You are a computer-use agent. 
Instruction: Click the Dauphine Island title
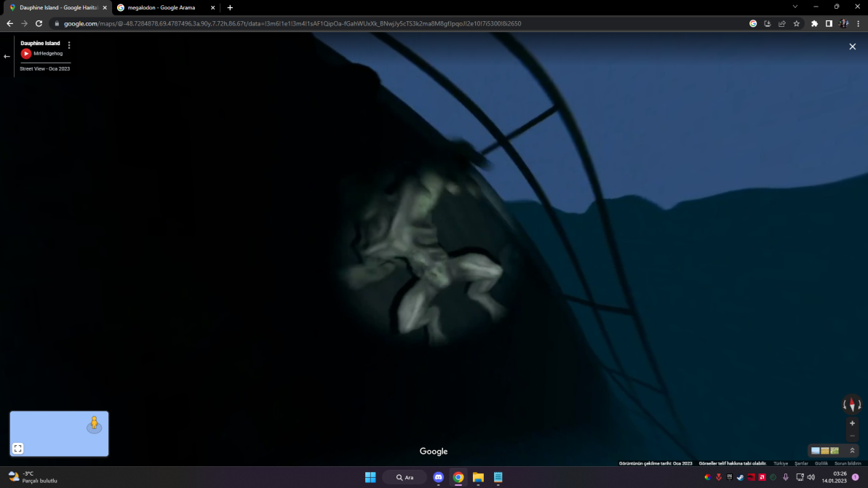pyautogui.click(x=40, y=43)
